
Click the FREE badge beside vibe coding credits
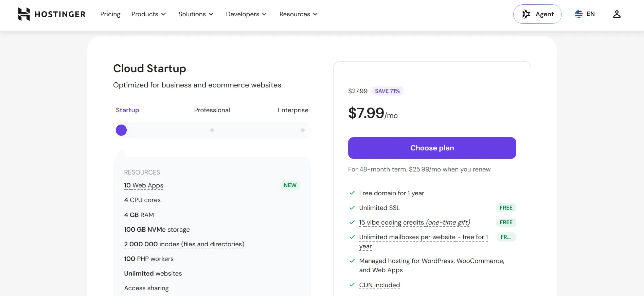506,223
